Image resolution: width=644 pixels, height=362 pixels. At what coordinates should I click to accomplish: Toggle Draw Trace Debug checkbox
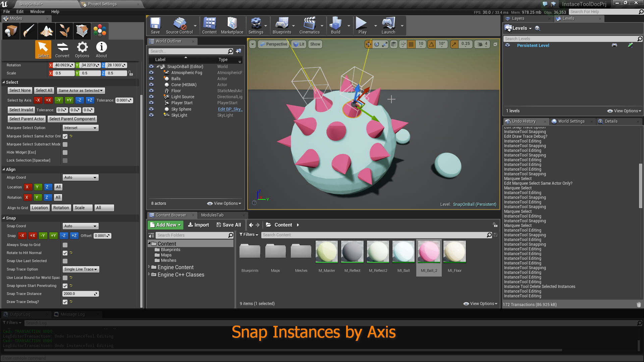coord(65,301)
